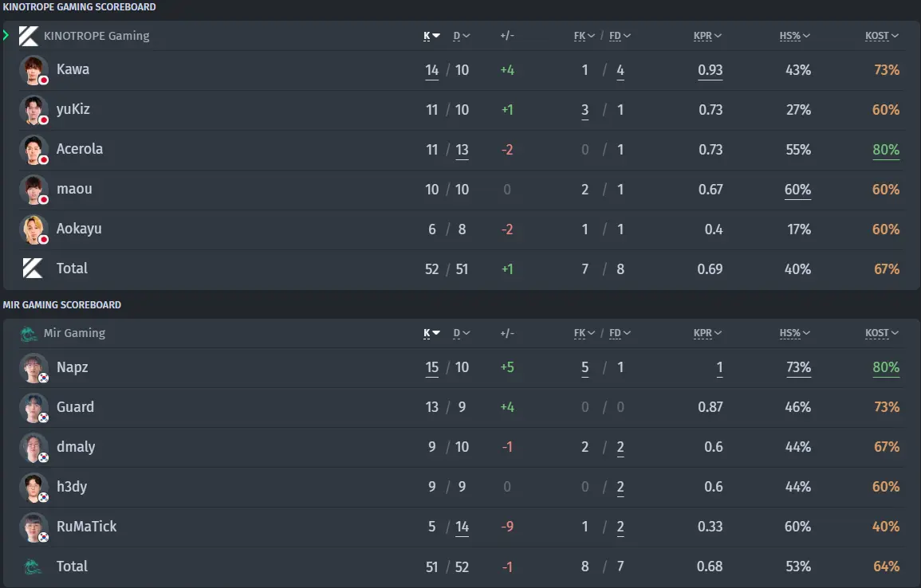Image resolution: width=921 pixels, height=588 pixels.
Task: Click the KINOTROPE logo in Total row
Action: pos(33,269)
